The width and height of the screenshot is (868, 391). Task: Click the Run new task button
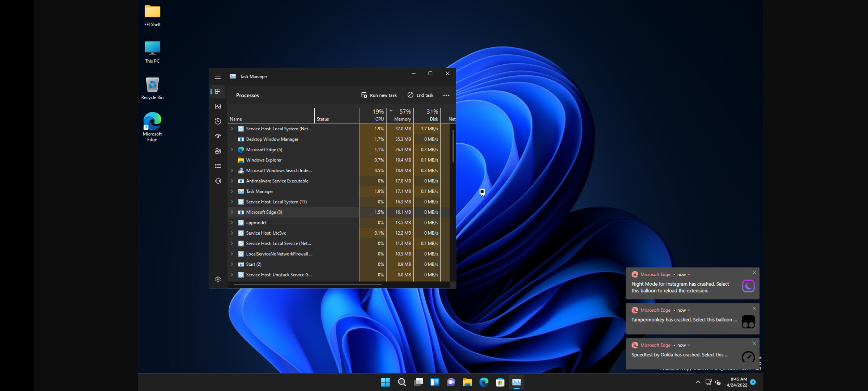[x=379, y=95]
